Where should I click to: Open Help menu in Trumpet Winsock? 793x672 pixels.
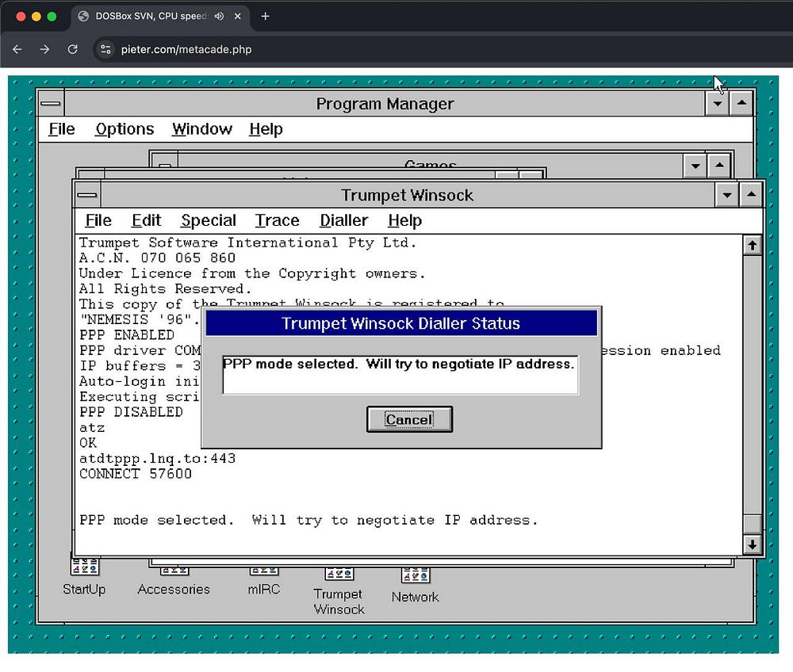(405, 221)
